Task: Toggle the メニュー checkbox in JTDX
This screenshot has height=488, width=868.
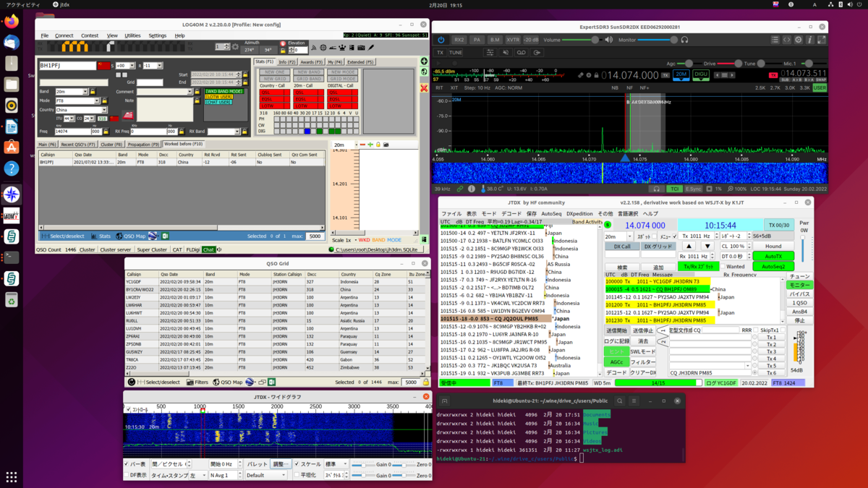Action: click(x=675, y=236)
